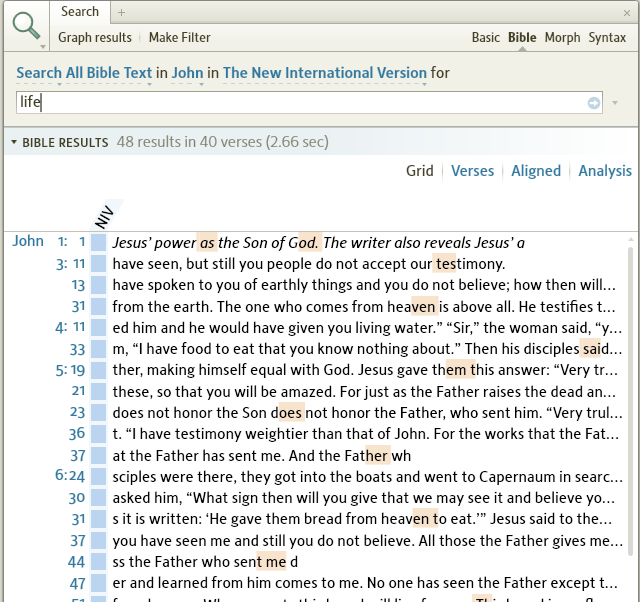Switch to Aligned results view
The image size is (640, 602).
(536, 171)
